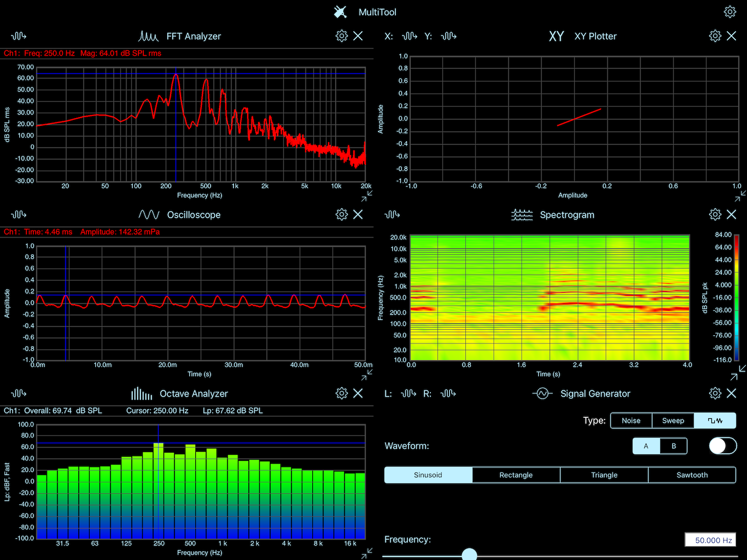The width and height of the screenshot is (747, 560).
Task: Select the Rectangle waveform button
Action: coord(516,475)
